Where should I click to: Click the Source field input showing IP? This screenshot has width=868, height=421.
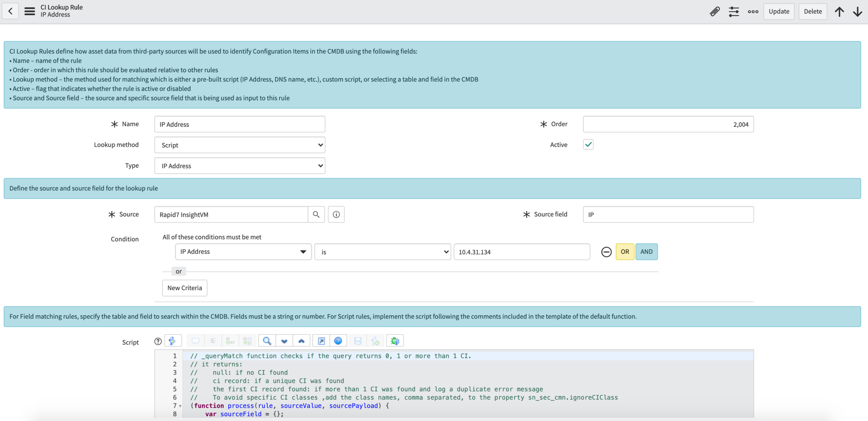point(668,214)
